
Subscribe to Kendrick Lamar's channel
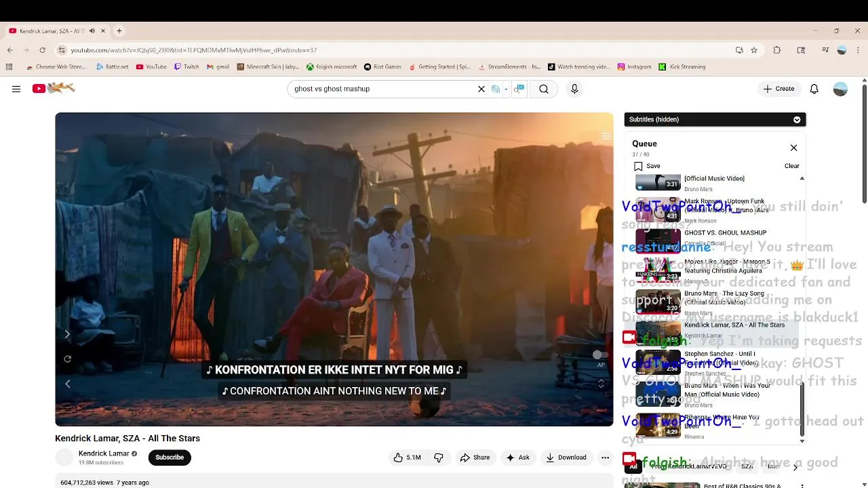point(170,457)
